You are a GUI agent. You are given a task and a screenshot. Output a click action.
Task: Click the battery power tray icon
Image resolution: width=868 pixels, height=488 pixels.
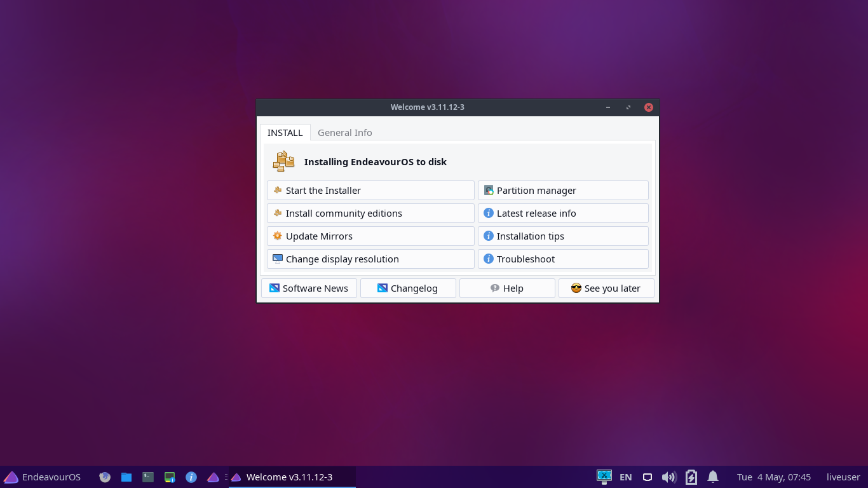click(x=691, y=477)
